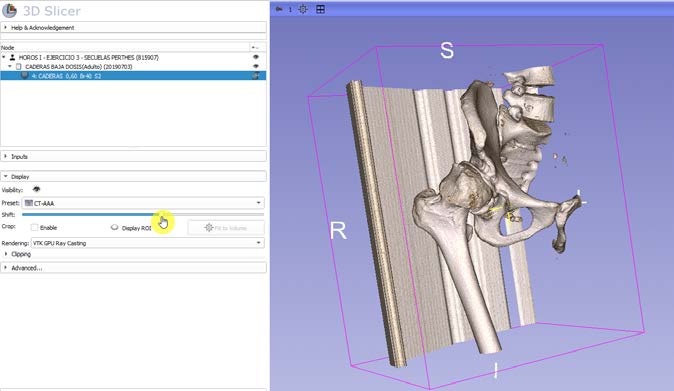
Task: Click the Shift slider track
Action: click(143, 214)
